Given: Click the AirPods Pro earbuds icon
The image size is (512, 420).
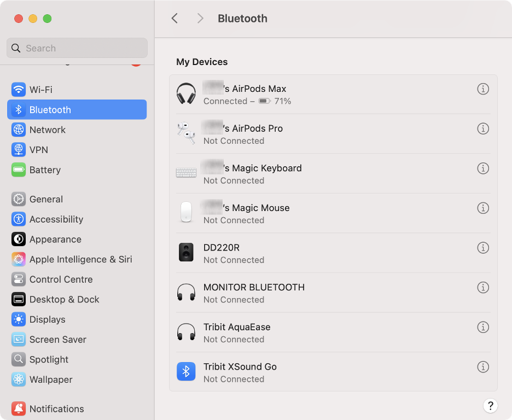Looking at the screenshot, I should [x=186, y=133].
